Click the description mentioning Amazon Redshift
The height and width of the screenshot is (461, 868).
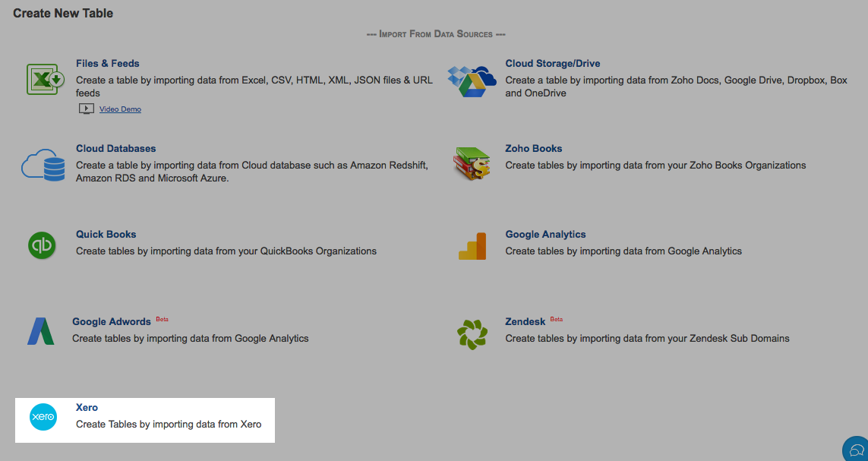[x=252, y=172]
